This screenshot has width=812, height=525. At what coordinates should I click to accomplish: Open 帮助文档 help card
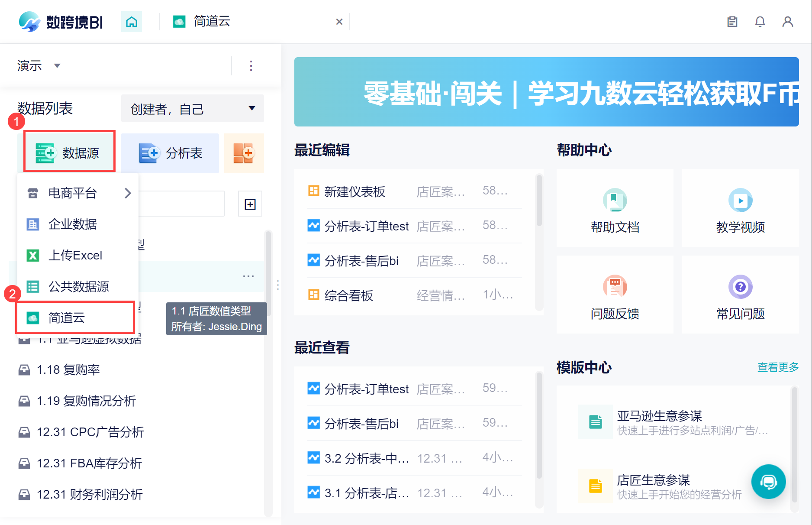[x=615, y=208]
